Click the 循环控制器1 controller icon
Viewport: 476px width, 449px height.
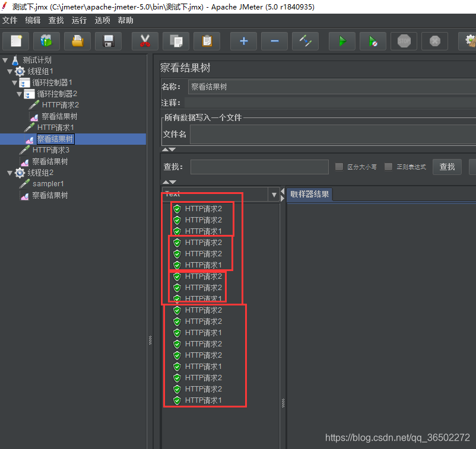24,82
